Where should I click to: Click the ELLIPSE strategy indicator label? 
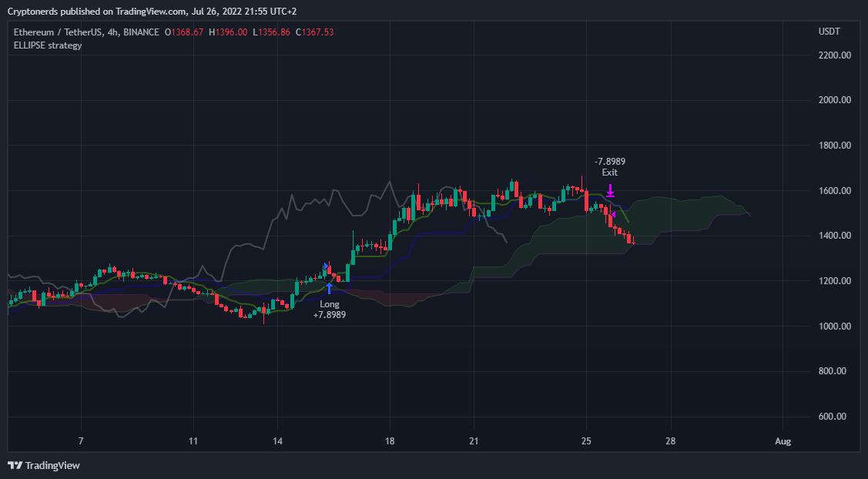click(48, 45)
